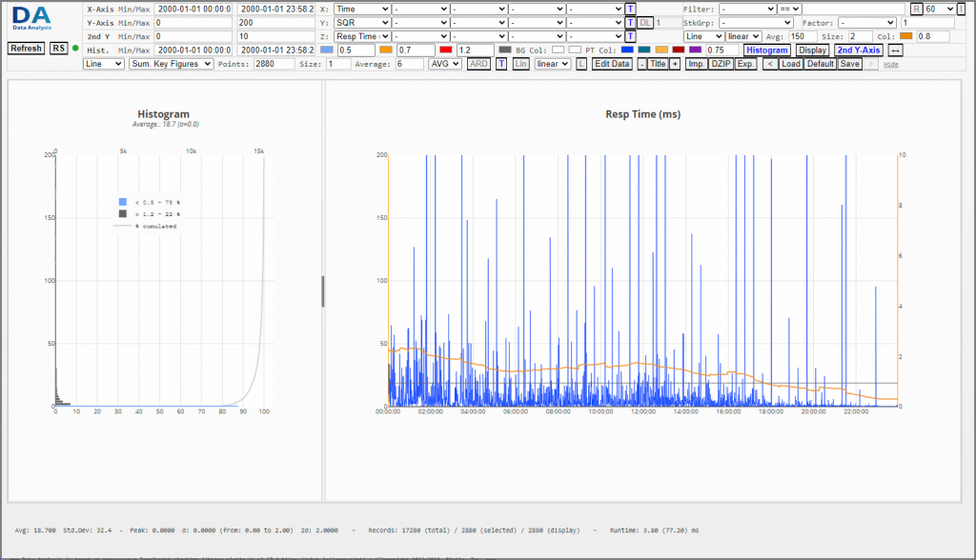The image size is (976, 560).
Task: Click the previous '<' button before Load
Action: (770, 64)
